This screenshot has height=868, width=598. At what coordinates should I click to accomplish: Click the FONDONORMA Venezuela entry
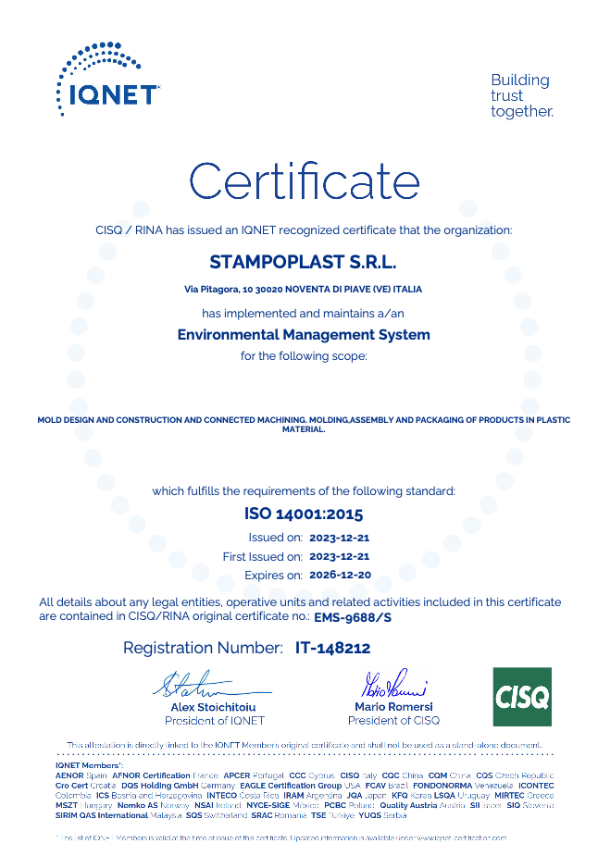463,786
